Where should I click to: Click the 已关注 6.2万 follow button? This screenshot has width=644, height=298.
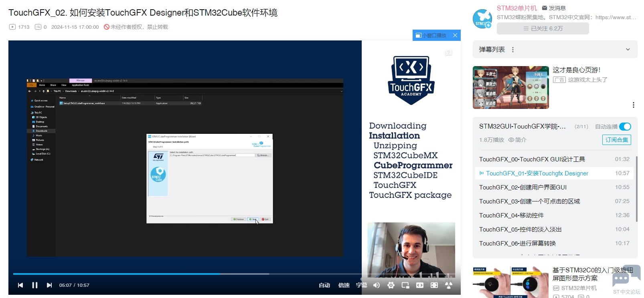[543, 28]
